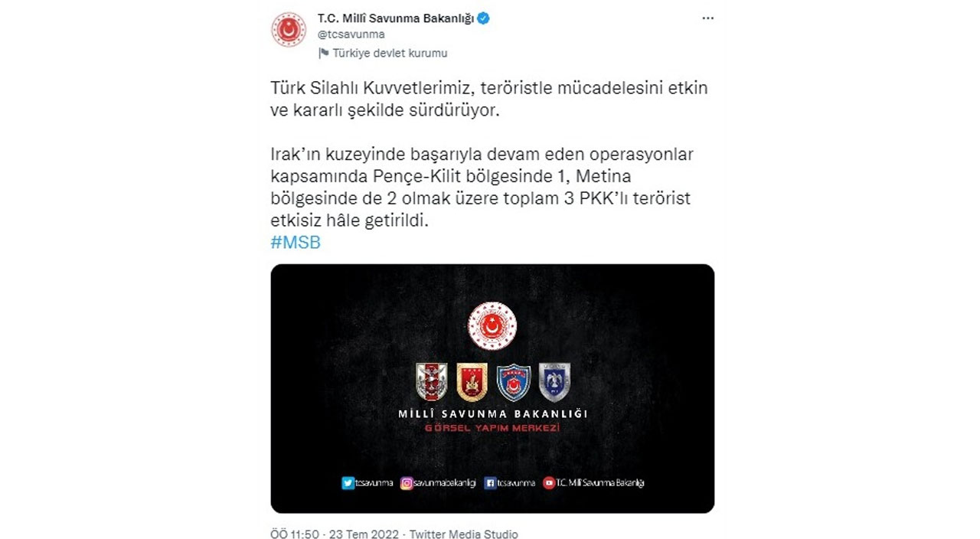Open the tweet's three-dot more options menu
Image resolution: width=980 pixels, height=539 pixels.
[707, 18]
